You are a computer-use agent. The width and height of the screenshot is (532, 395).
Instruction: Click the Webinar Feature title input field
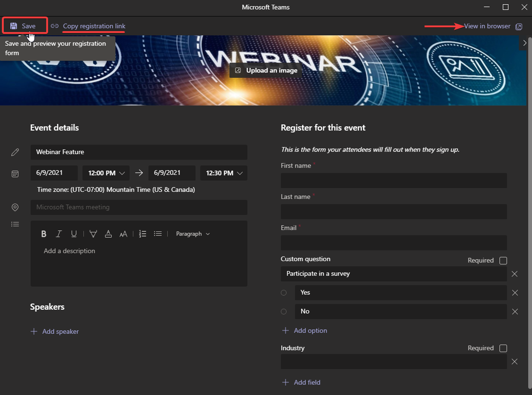click(139, 152)
